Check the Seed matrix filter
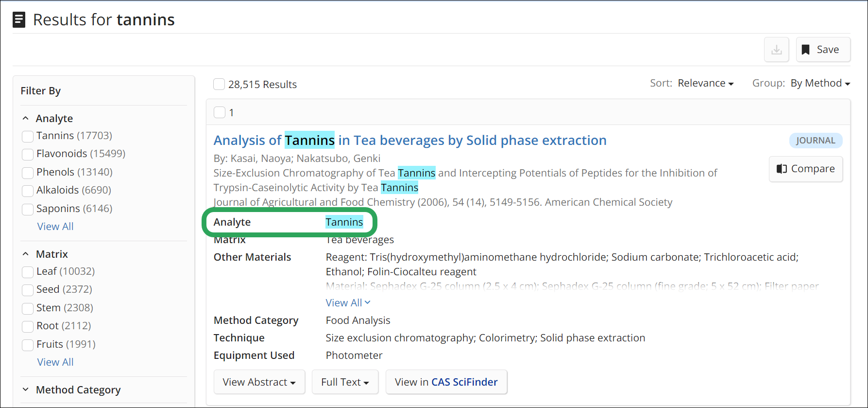The width and height of the screenshot is (868, 408). click(x=28, y=290)
